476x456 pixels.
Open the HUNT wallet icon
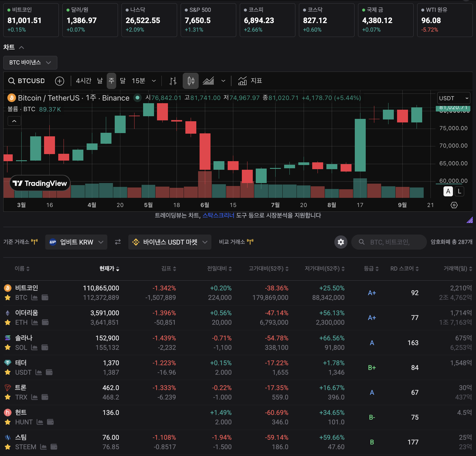pyautogui.click(x=51, y=422)
